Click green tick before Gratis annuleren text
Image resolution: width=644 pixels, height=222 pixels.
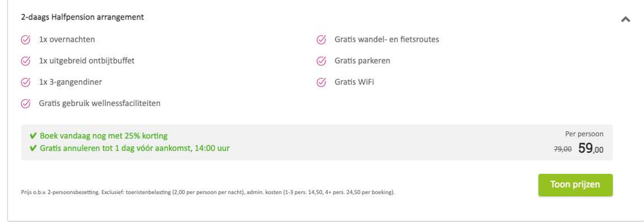[33, 148]
